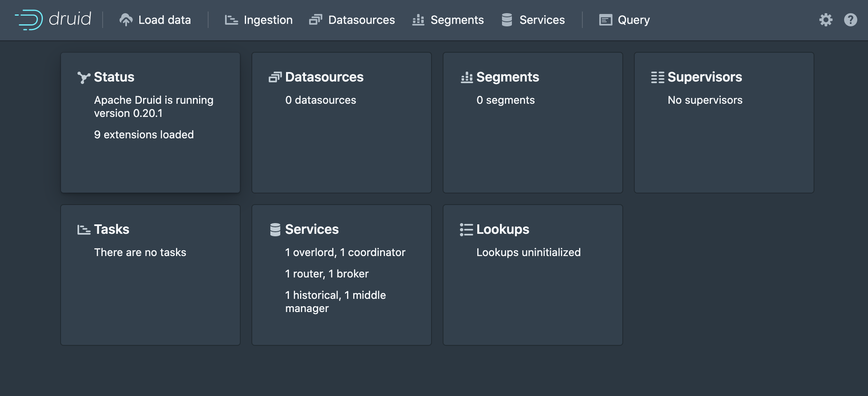This screenshot has height=396, width=868.
Task: Click the Services card's database icon
Action: (x=275, y=230)
